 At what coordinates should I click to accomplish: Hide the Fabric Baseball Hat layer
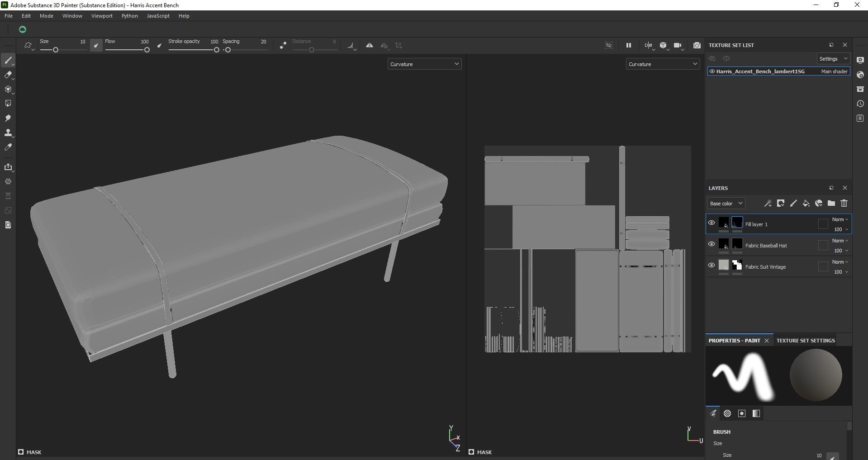(x=711, y=244)
